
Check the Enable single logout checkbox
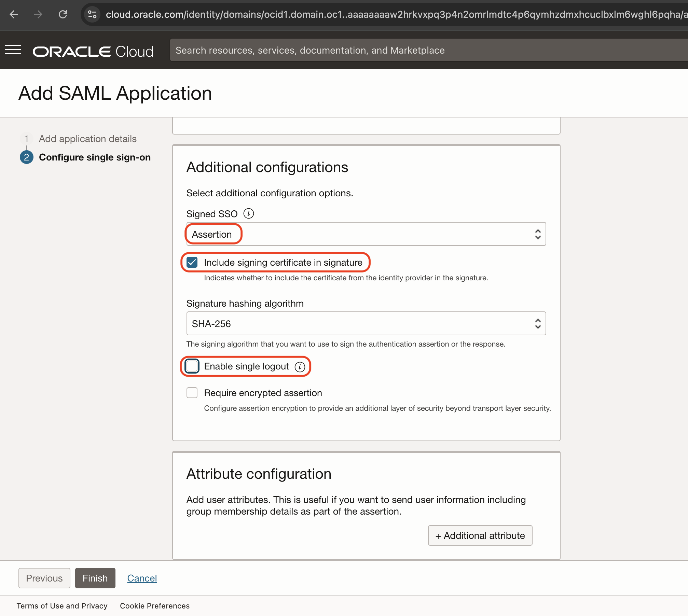tap(192, 366)
